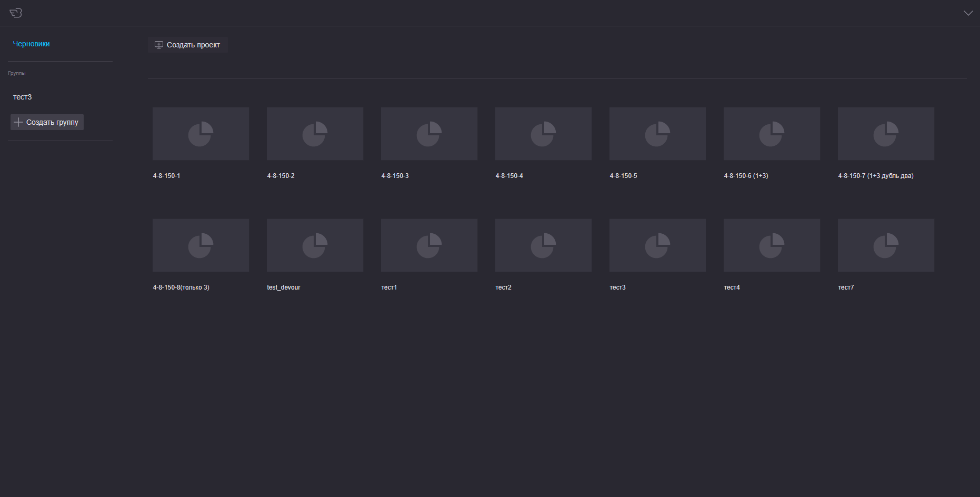The image size is (980, 497).
Task: Open the тест3 project card thumbnail
Action: [657, 245]
